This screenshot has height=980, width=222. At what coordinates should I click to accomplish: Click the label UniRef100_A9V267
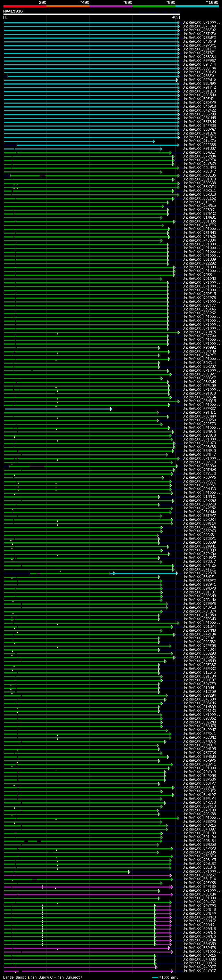(199, 875)
